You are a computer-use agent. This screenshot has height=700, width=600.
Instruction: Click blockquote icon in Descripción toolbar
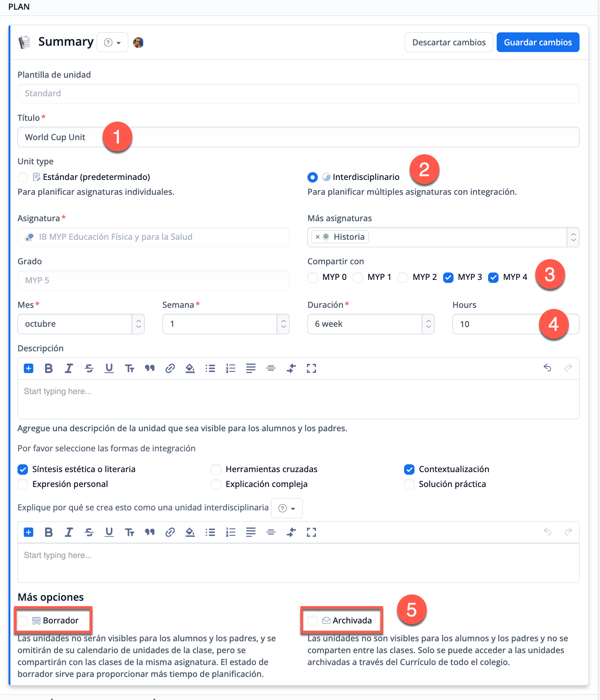tap(150, 368)
